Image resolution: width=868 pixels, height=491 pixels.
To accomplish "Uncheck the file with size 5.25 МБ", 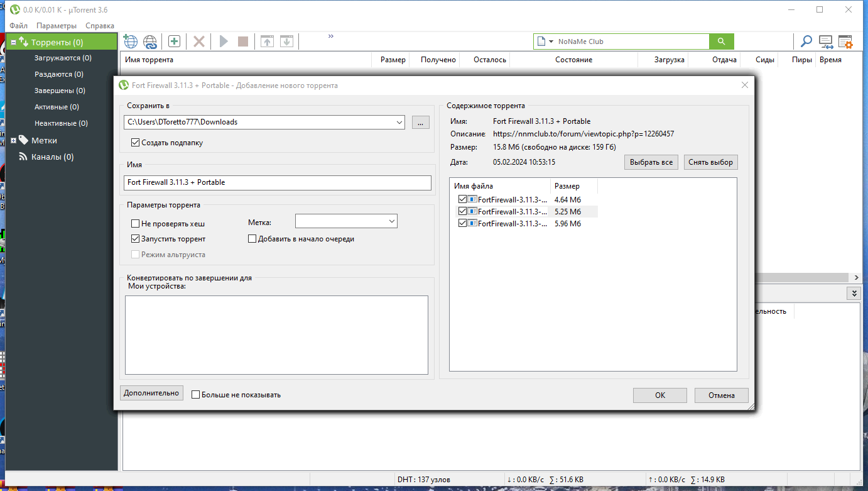I will (x=463, y=211).
